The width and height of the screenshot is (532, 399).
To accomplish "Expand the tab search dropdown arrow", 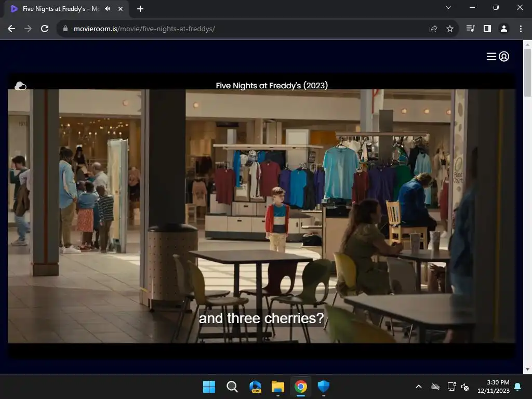I will tap(448, 7).
